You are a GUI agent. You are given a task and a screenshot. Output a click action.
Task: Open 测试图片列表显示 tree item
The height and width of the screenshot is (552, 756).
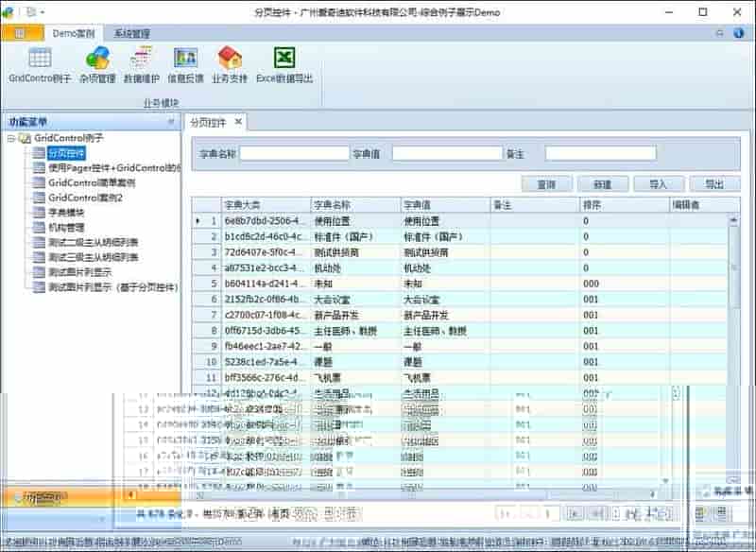pos(79,272)
